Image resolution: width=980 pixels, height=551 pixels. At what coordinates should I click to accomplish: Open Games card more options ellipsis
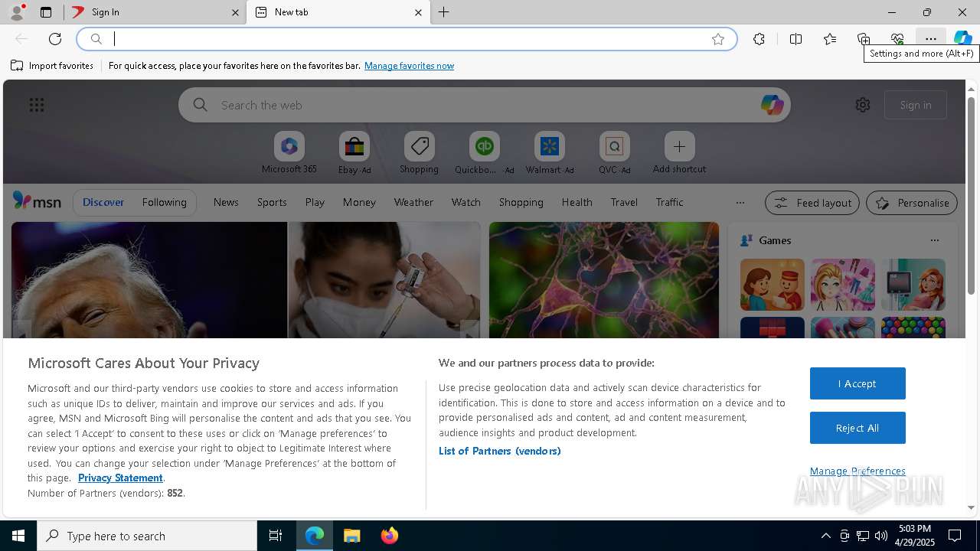(x=934, y=240)
